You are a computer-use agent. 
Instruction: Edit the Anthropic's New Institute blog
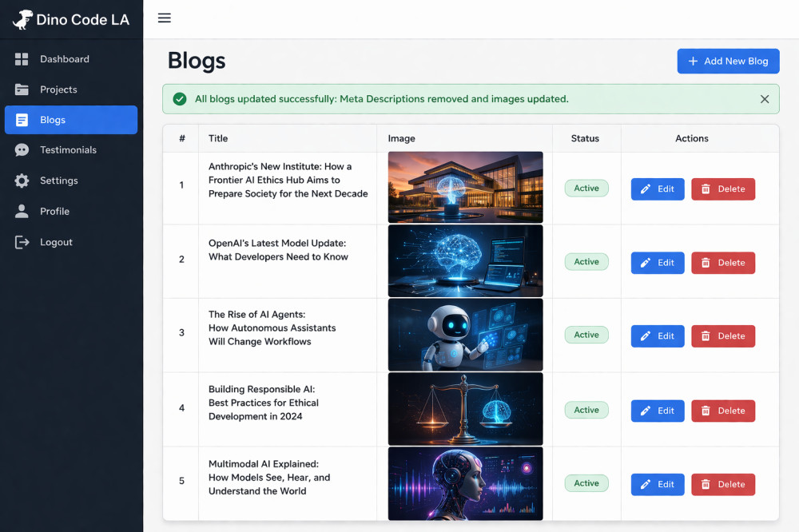[657, 189]
